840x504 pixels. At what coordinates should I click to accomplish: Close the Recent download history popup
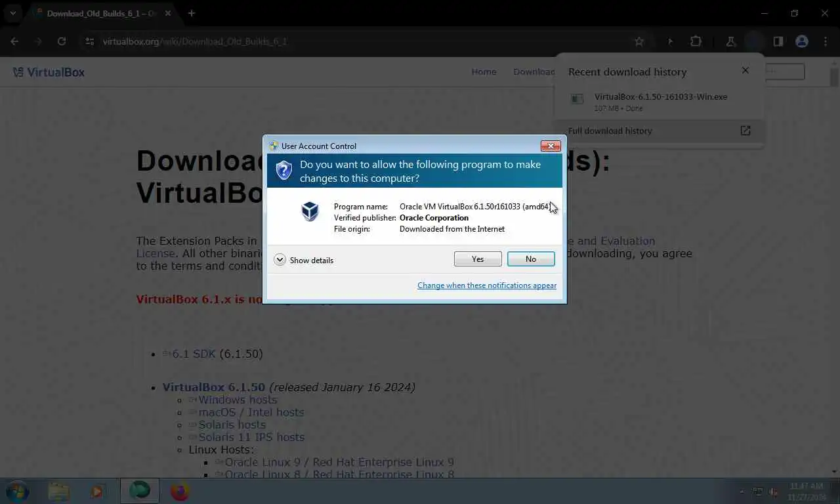tap(745, 70)
